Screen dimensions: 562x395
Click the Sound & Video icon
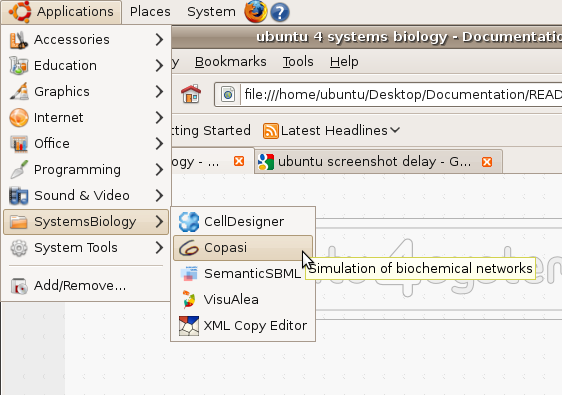tap(19, 196)
